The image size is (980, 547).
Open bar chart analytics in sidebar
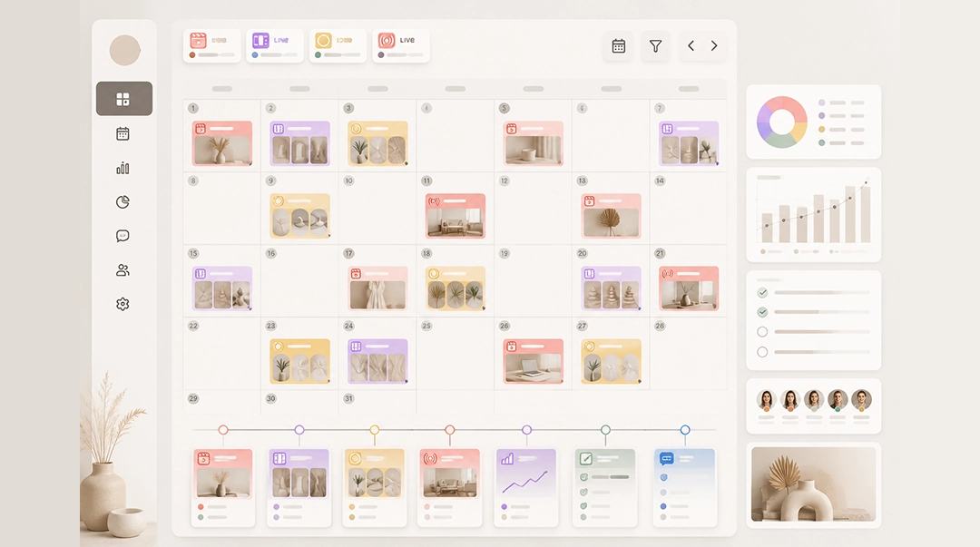tap(122, 168)
